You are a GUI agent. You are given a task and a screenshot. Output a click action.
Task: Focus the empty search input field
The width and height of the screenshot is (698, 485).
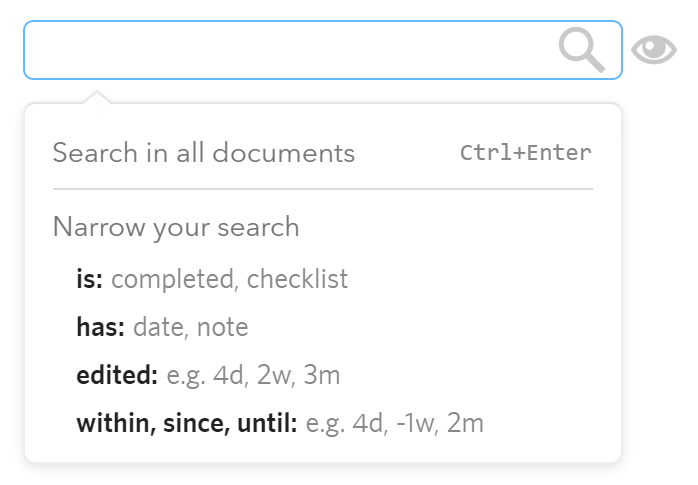click(290, 50)
